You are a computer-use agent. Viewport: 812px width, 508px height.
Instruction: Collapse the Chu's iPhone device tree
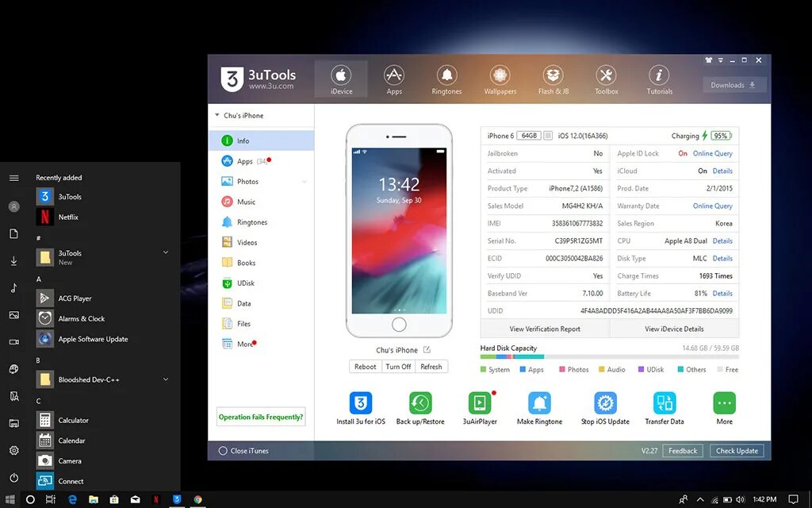coord(217,115)
